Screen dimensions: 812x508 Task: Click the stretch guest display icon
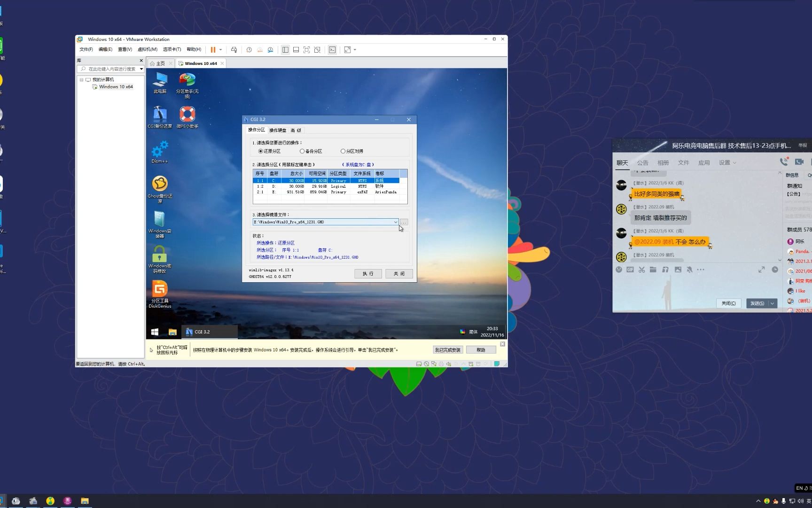347,50
